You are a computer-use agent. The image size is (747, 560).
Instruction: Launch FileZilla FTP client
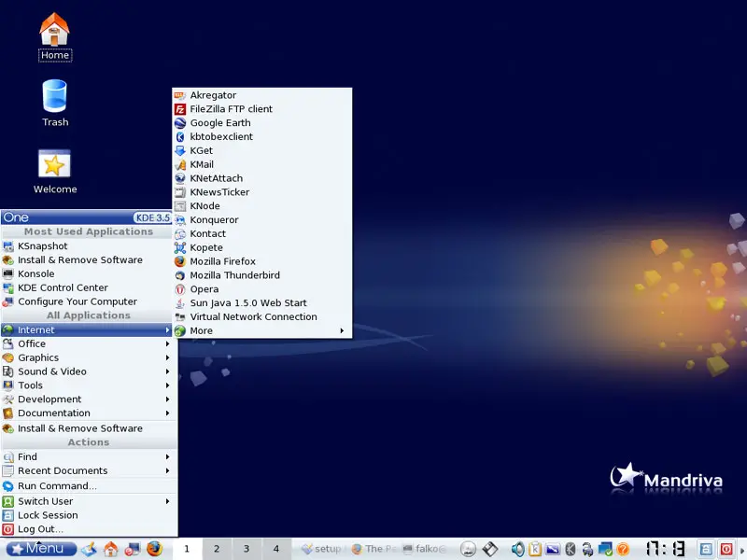pyautogui.click(x=262, y=109)
